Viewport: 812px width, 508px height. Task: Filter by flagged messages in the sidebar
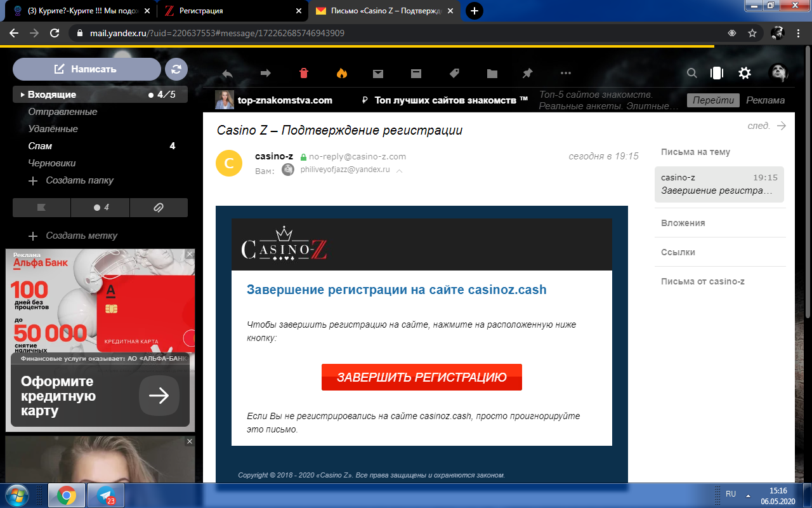coord(42,208)
